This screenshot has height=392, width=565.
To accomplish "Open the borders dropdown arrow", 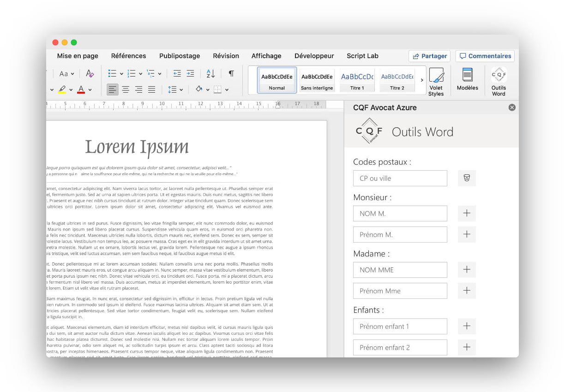I will (227, 89).
